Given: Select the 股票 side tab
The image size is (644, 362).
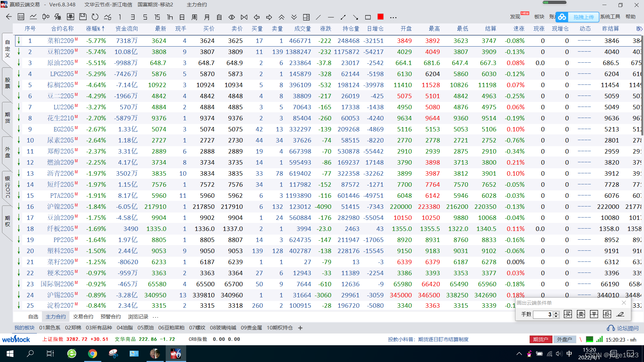Looking at the screenshot, I should pyautogui.click(x=7, y=83).
